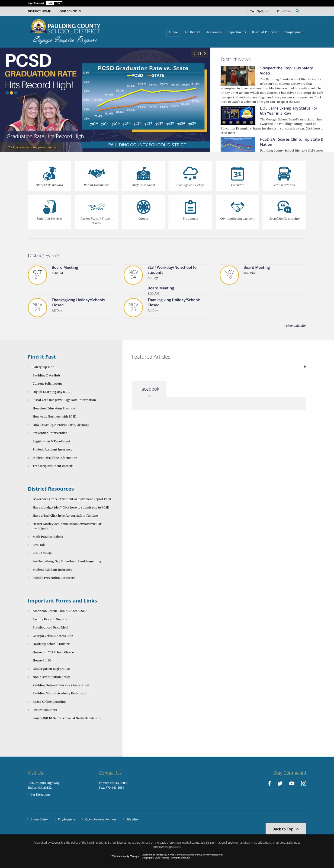
Task: Click the Featured Articles RSS feed icon
Action: 305,367
